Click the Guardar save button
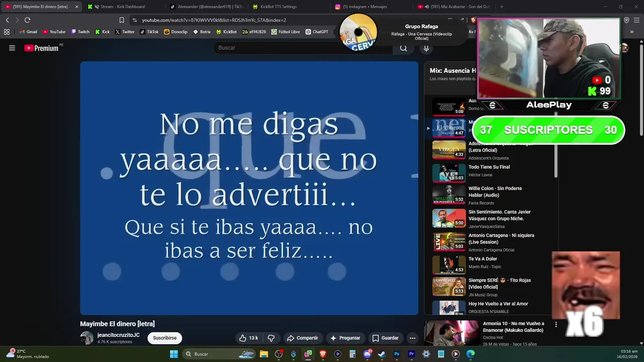Screen dimensions: 644x362 point(385,338)
